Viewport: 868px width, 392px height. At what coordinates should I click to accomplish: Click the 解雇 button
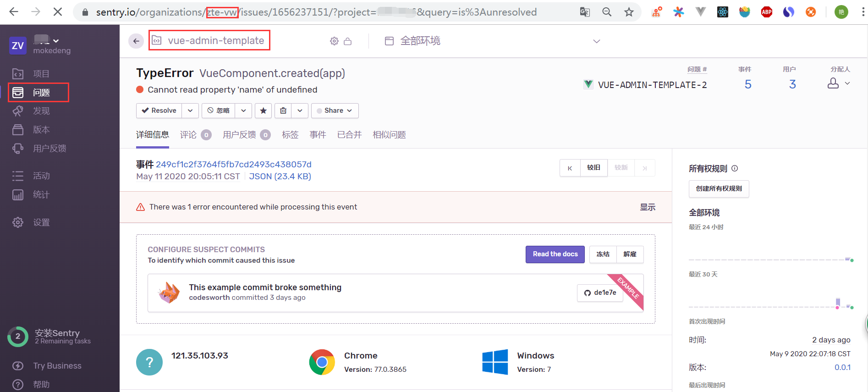630,254
